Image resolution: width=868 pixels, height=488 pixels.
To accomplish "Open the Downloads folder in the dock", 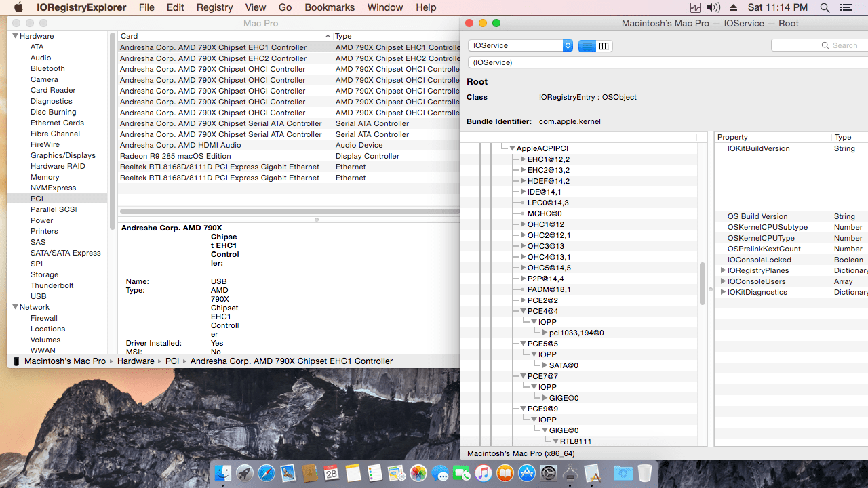I will click(623, 473).
